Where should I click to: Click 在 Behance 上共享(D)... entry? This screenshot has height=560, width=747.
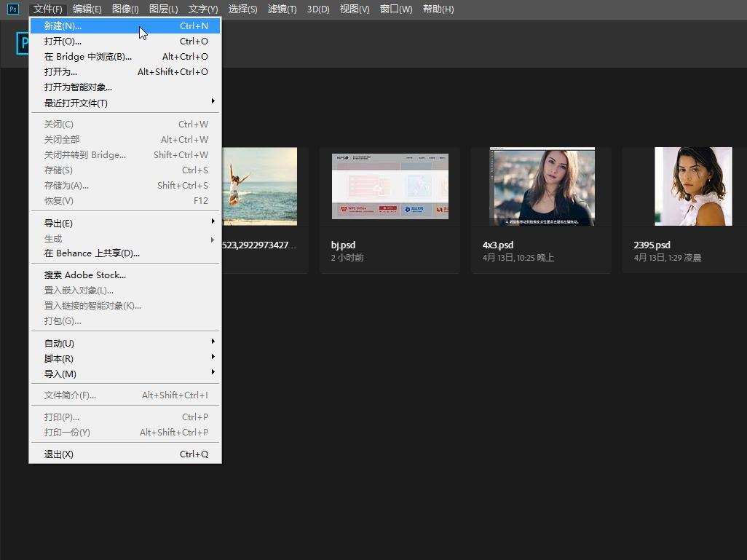92,253
